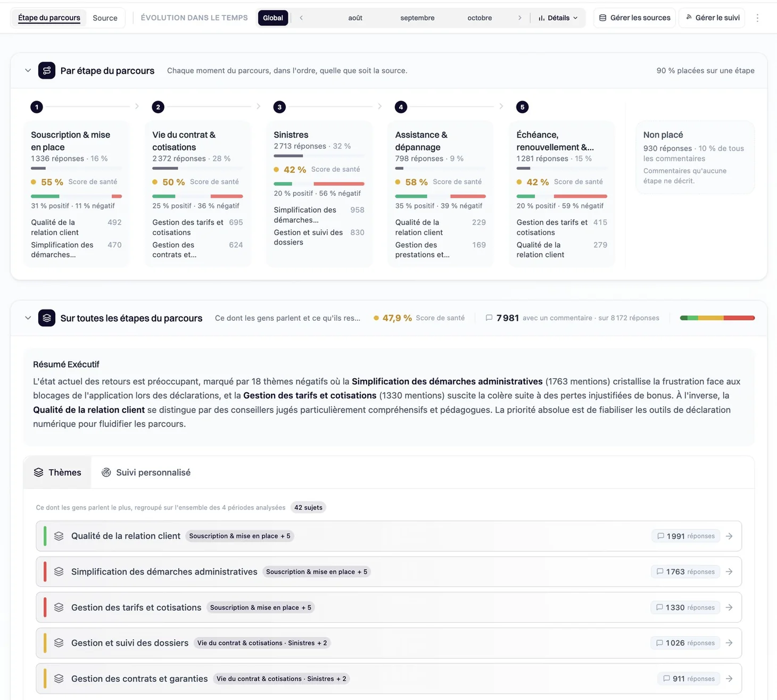Expand the 'Simplification des démarches administratives' theme row
The image size is (777, 700).
click(x=389, y=572)
